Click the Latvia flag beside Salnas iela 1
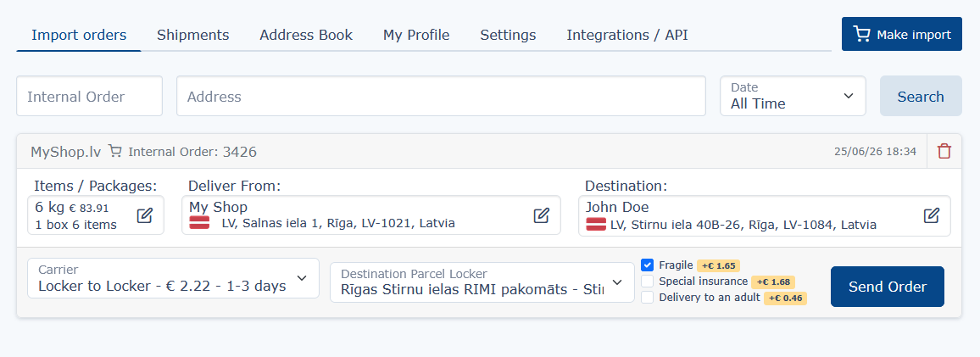 (199, 224)
